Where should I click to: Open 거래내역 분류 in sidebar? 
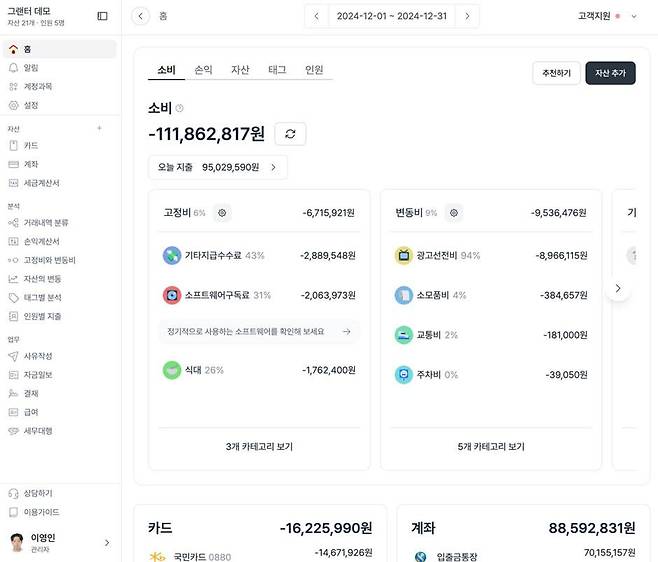[x=59, y=222]
